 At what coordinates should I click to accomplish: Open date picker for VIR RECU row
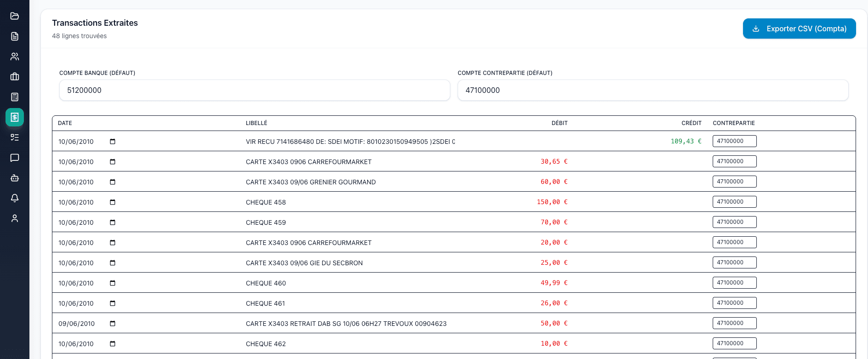pos(113,142)
